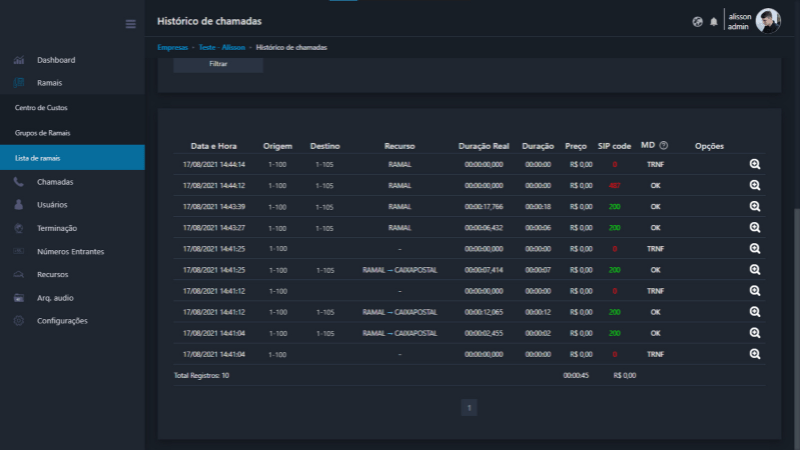The width and height of the screenshot is (800, 450).
Task: Click the globe language icon
Action: coord(697,22)
